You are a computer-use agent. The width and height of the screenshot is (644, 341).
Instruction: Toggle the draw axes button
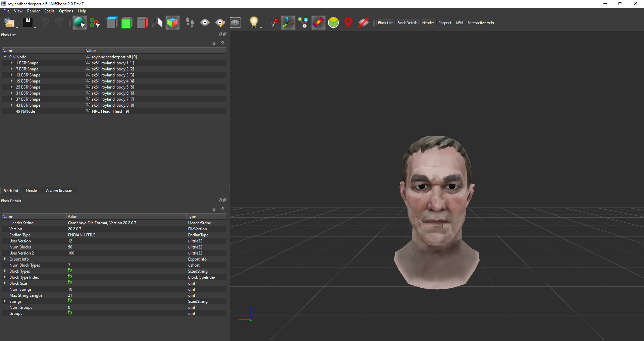pos(288,23)
